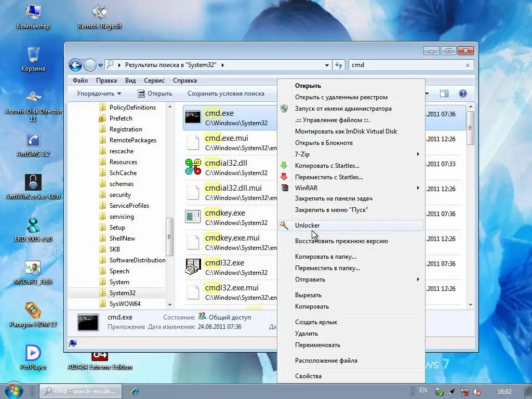This screenshot has width=532, height=399.
Task: Open Remote Regedit desktop icon
Action: click(99, 17)
